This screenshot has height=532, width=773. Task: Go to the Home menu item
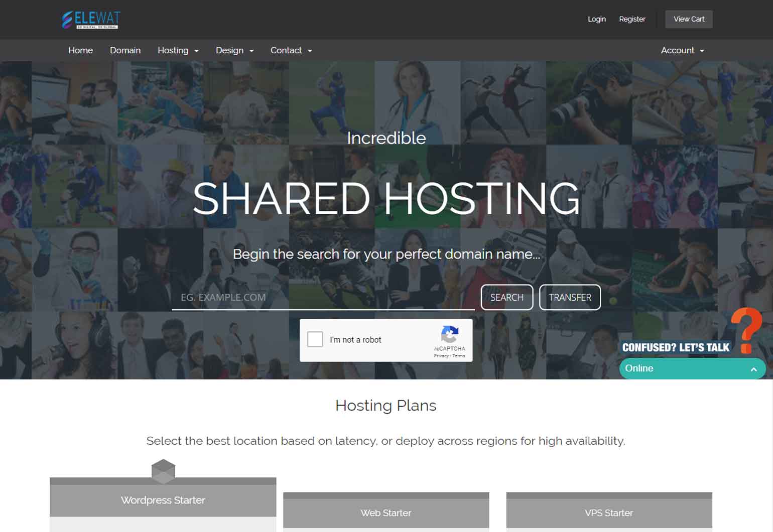pyautogui.click(x=80, y=51)
